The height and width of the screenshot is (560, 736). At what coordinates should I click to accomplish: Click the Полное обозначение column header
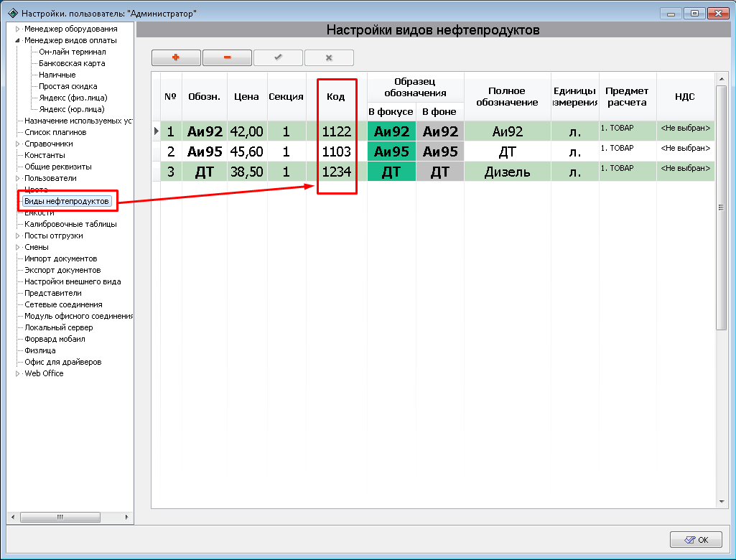pyautogui.click(x=507, y=97)
